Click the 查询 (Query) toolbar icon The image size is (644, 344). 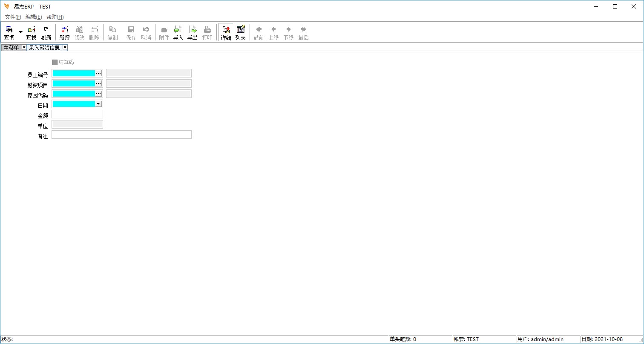pyautogui.click(x=9, y=32)
